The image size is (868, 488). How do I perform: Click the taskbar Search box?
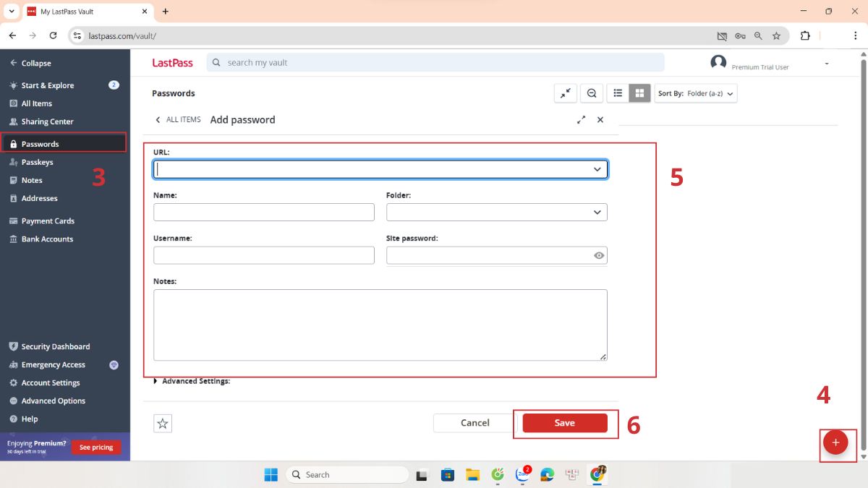click(347, 474)
